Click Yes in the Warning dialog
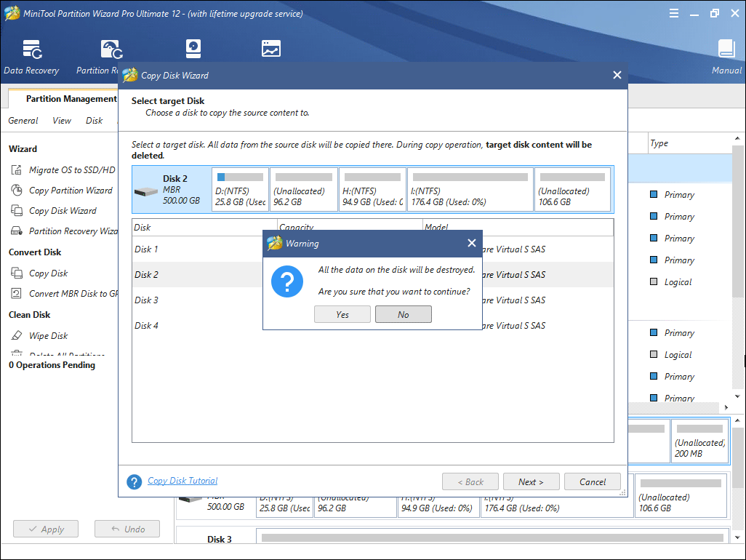The image size is (746, 560). pos(342,315)
